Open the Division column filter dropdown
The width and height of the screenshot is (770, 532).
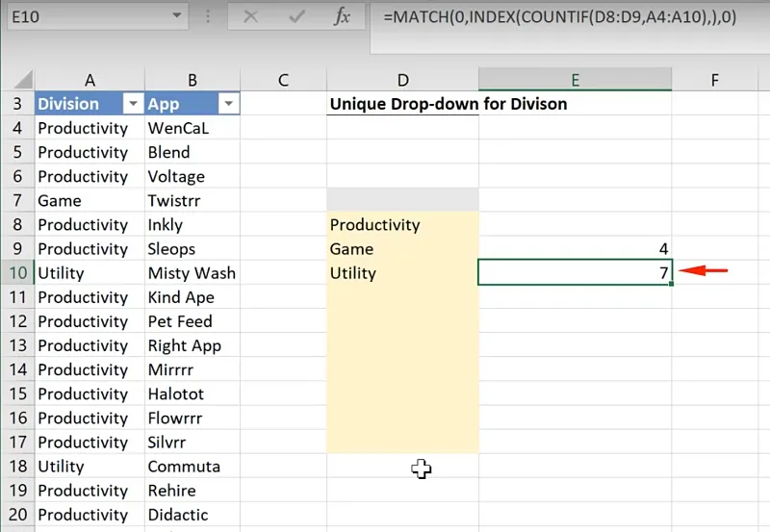click(x=133, y=104)
